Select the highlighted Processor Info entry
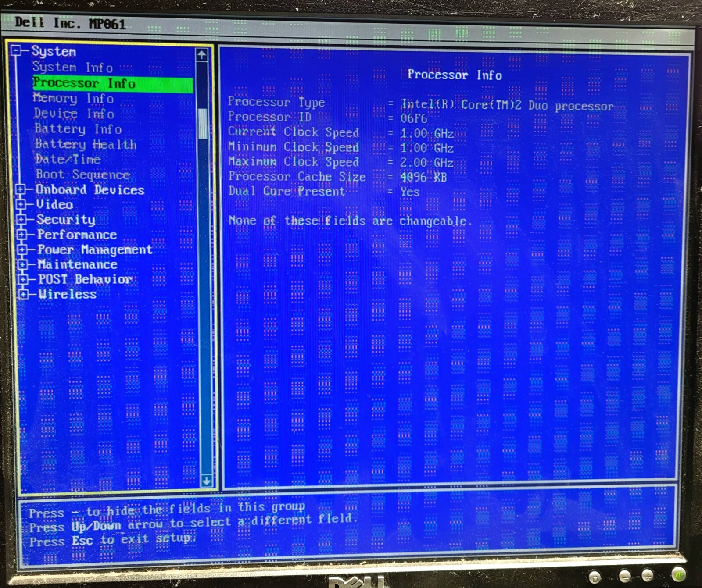Screen dimensions: 702x588 [x=113, y=83]
